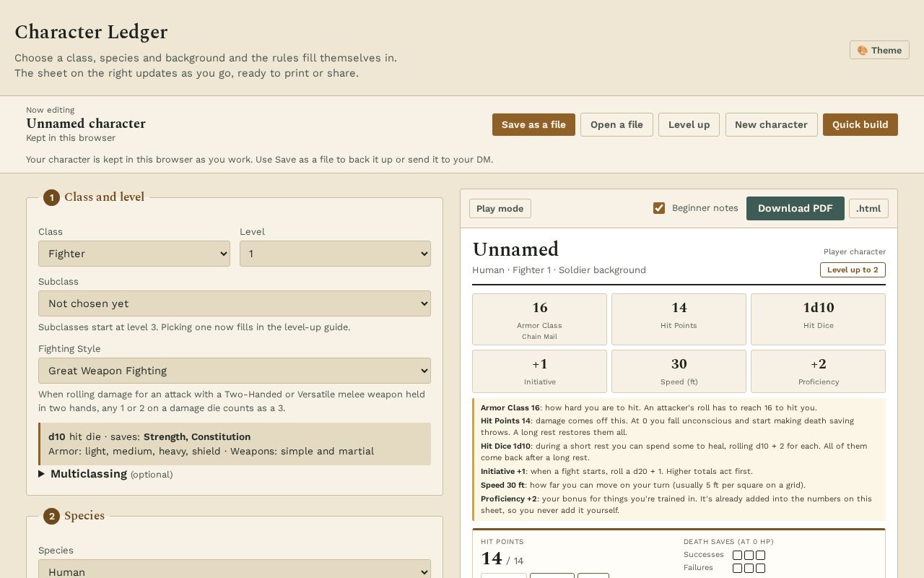
Task: Click the Unnamed character name on the sheet
Action: [x=515, y=249]
